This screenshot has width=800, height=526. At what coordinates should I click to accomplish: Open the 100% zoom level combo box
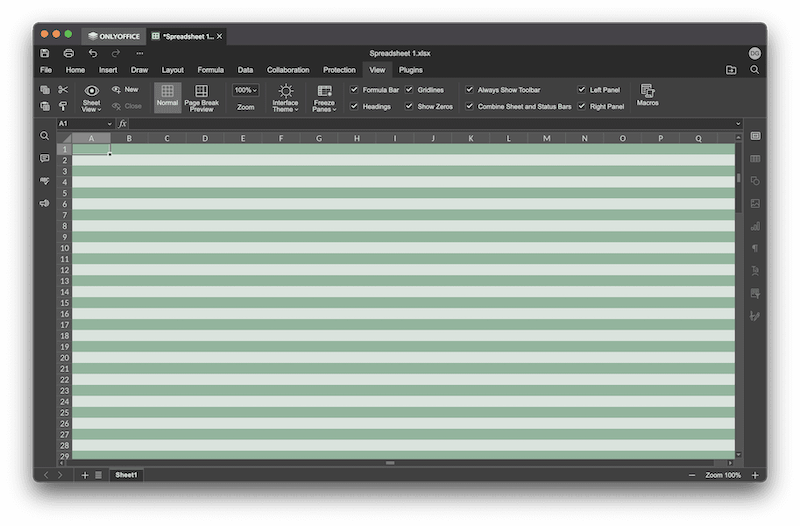coord(245,90)
